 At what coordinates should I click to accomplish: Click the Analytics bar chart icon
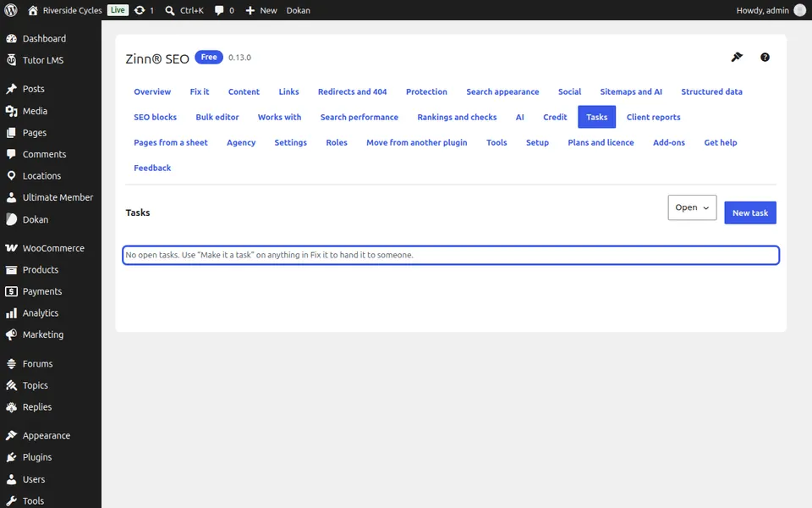(11, 313)
